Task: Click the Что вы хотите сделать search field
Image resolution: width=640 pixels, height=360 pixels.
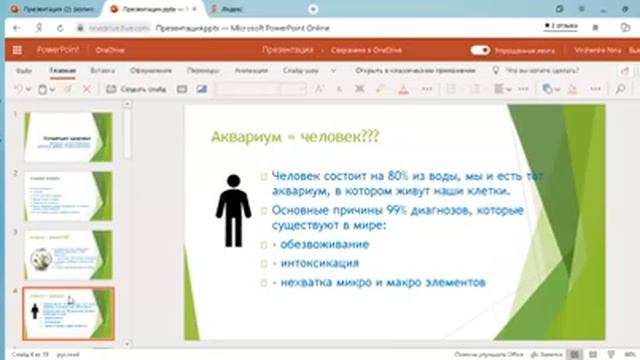Action: click(x=542, y=71)
